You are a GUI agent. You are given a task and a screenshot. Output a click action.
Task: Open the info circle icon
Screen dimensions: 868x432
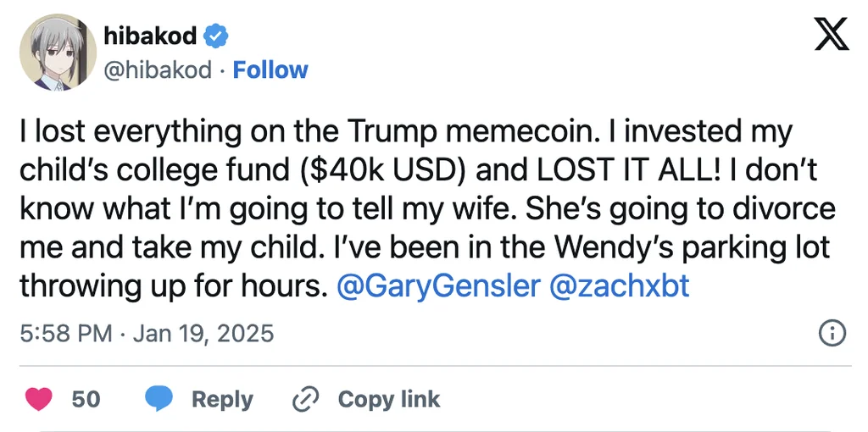pyautogui.click(x=832, y=333)
